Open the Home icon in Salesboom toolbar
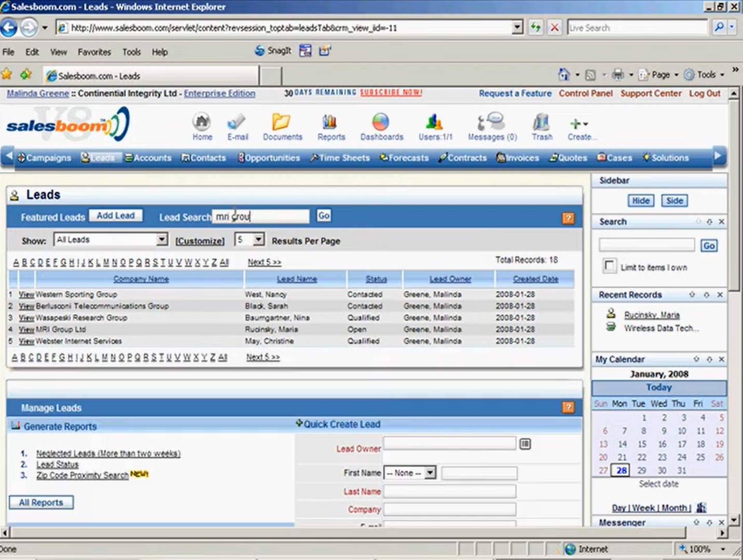 coord(201,122)
